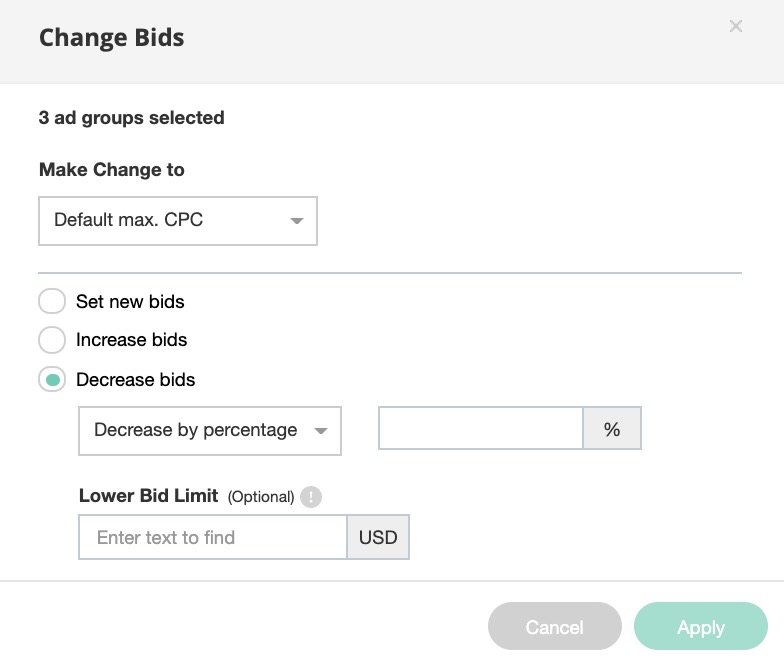Click the 3 ad groups selected text
This screenshot has height=662, width=784.
click(131, 118)
